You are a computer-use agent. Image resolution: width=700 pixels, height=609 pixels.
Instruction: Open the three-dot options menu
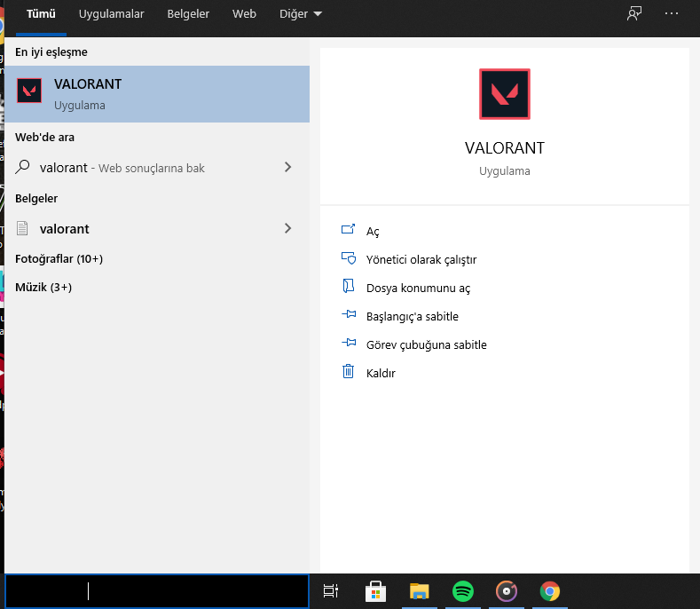[672, 14]
